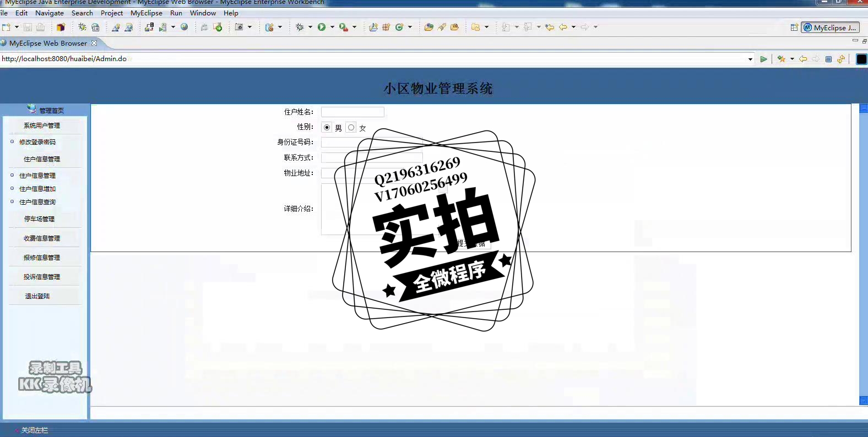Click 退出登陆 to log out
Image resolution: width=868 pixels, height=437 pixels.
(x=37, y=296)
